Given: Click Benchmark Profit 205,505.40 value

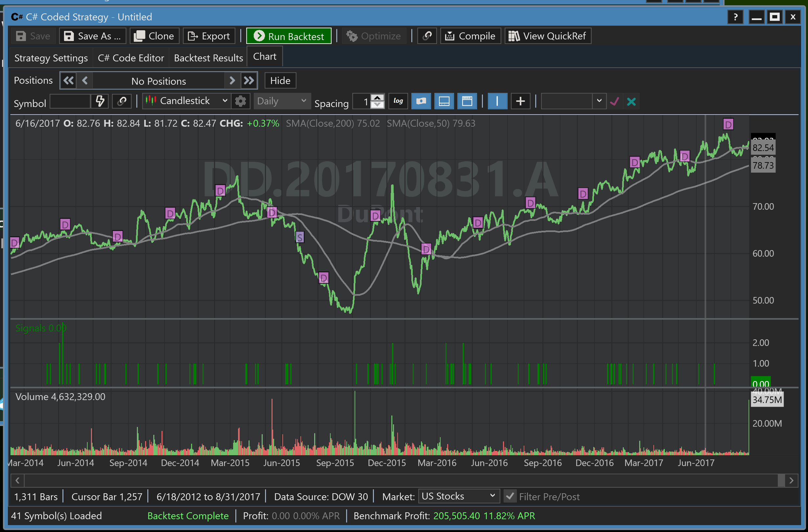Looking at the screenshot, I should [x=457, y=516].
